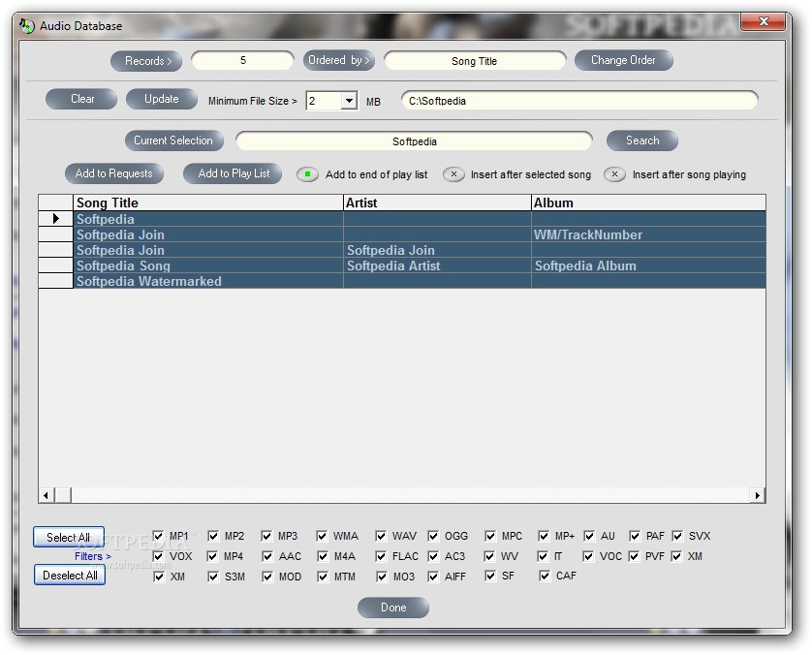
Task: Disable the MOD format filter
Action: (x=267, y=577)
